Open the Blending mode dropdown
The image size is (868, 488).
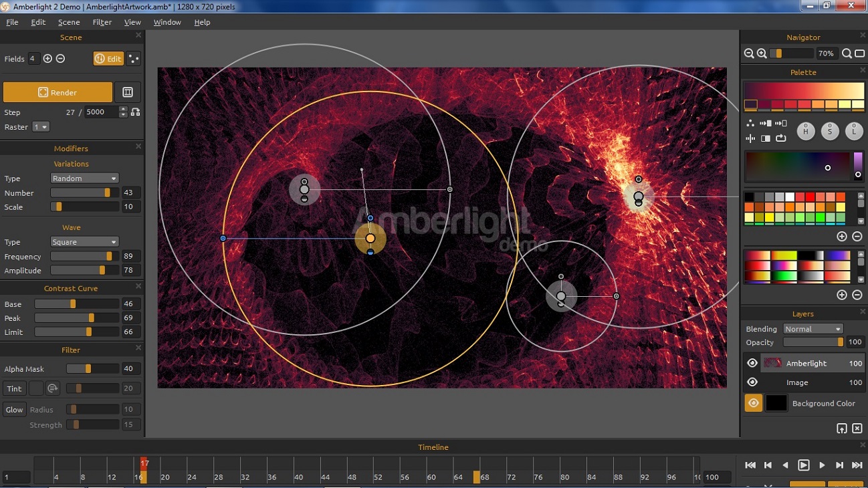(813, 329)
